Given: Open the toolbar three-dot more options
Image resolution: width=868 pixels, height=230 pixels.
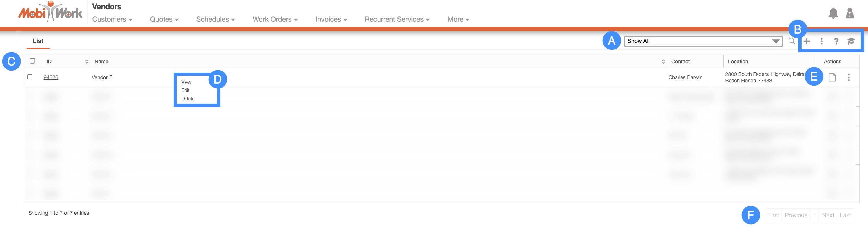Looking at the screenshot, I should tap(822, 41).
